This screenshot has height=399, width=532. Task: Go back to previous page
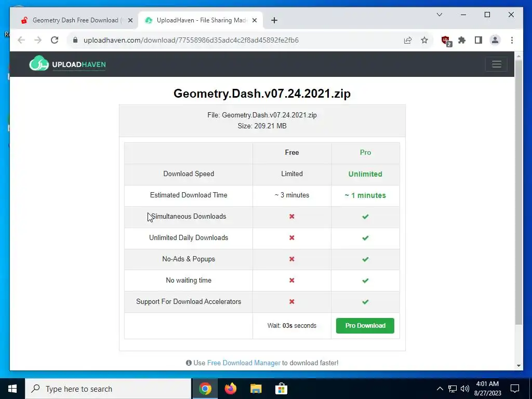21,40
